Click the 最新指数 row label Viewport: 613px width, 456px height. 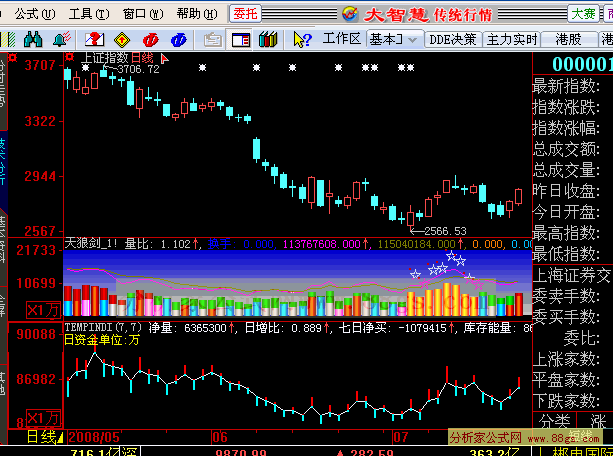[x=566, y=86]
